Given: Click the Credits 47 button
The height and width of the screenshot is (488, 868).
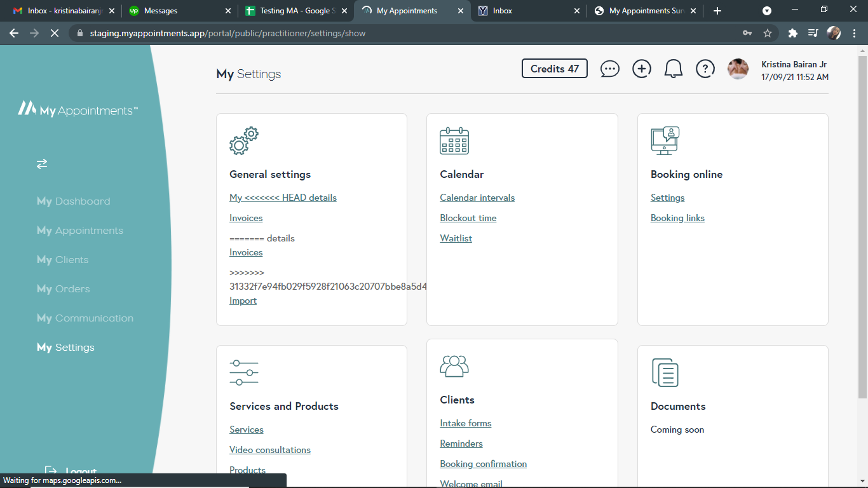Looking at the screenshot, I should [x=555, y=69].
